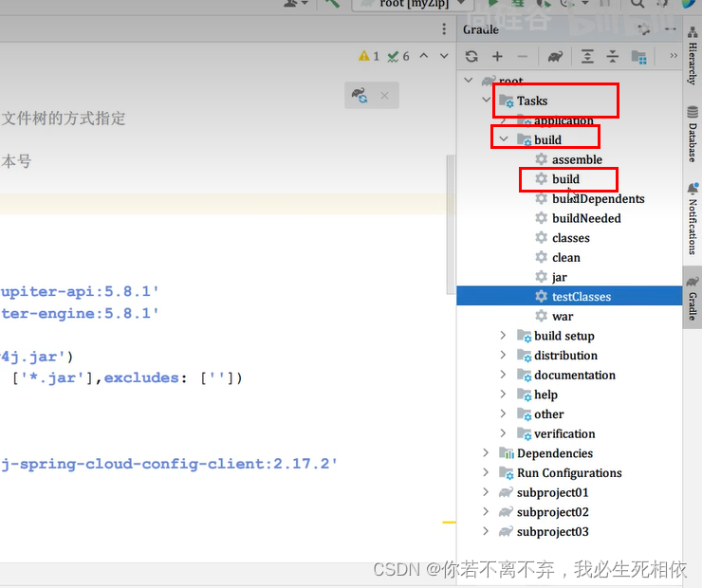Click the yellow warning stripe marker
Image resolution: width=702 pixels, height=588 pixels.
click(x=449, y=523)
